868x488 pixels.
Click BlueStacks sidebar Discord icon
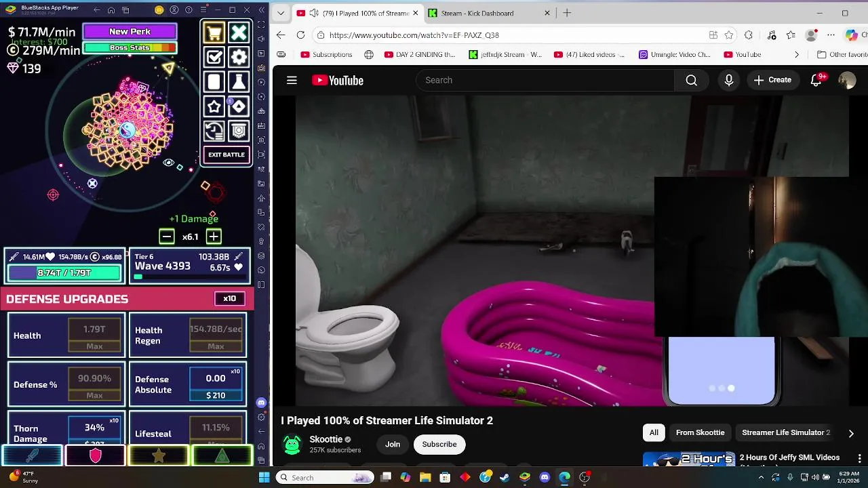coord(261,403)
